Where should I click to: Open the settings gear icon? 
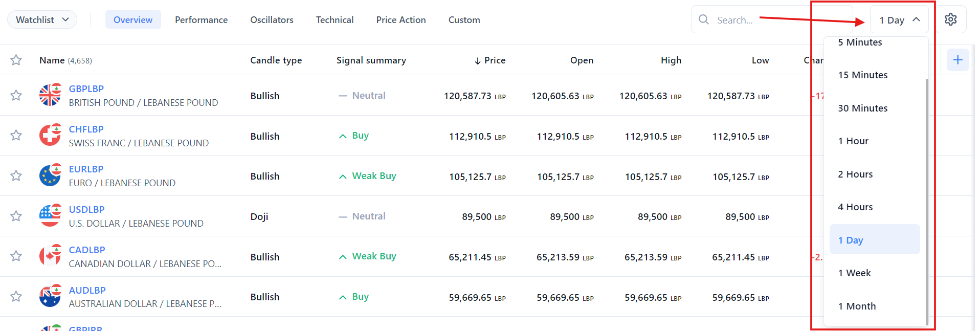click(950, 19)
